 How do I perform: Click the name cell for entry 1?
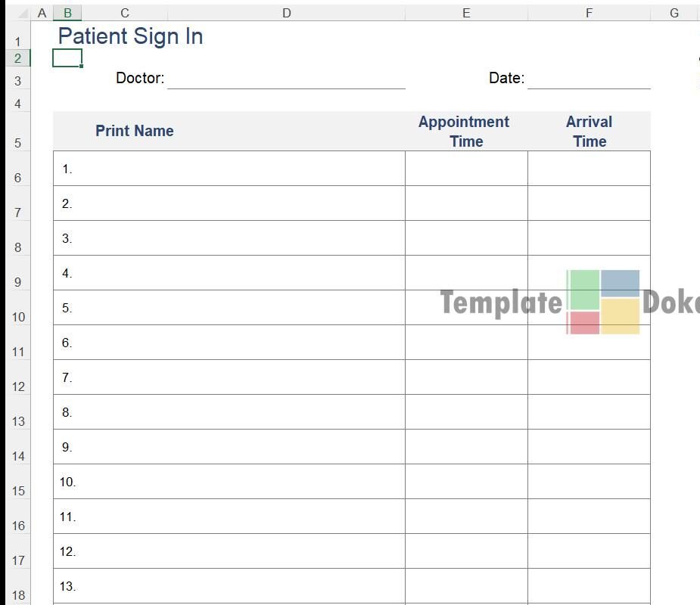click(x=229, y=169)
